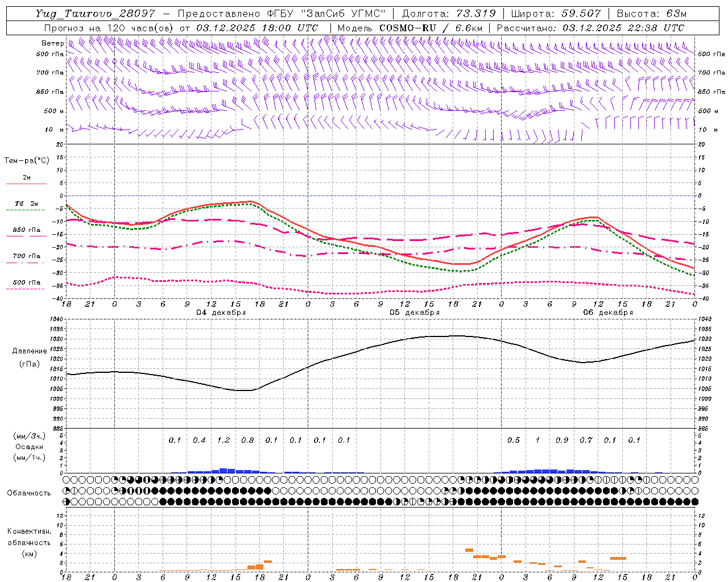Click the 850 гПа legend entry in temperature panel
This screenshot has height=582, width=728.
[26, 230]
